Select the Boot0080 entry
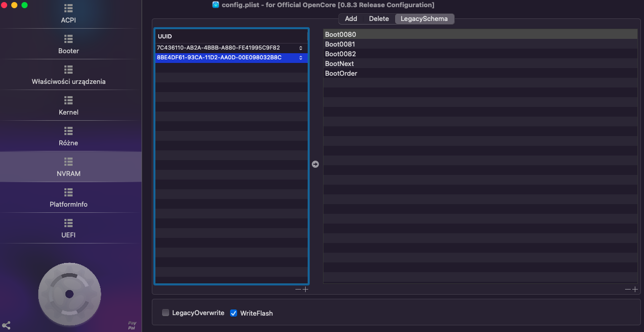Viewport: 644px width, 332px height. tap(480, 34)
